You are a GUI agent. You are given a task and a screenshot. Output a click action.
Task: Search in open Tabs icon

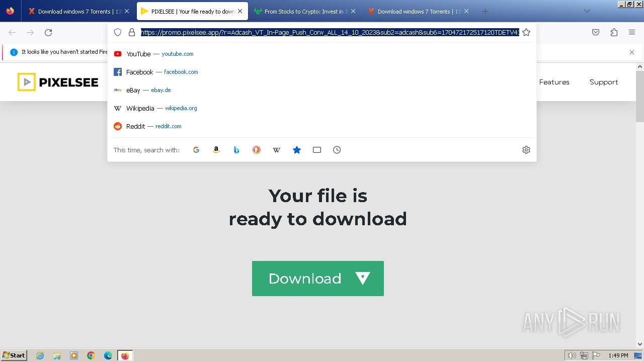(x=317, y=150)
